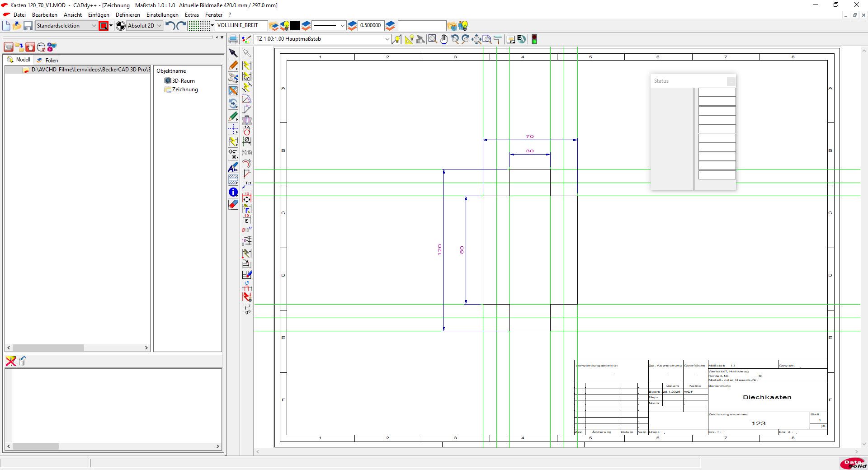
Task: Click the blue Info tool icon
Action: pyautogui.click(x=233, y=192)
